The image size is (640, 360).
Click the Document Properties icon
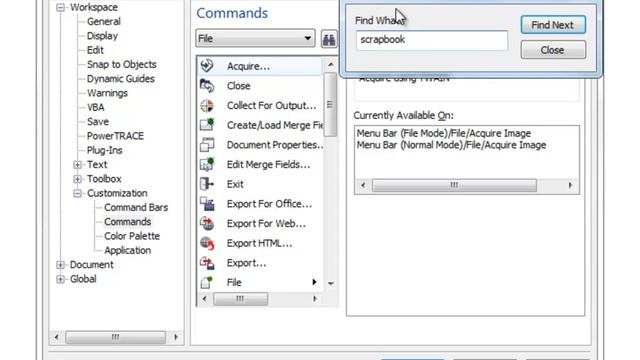[x=207, y=144]
